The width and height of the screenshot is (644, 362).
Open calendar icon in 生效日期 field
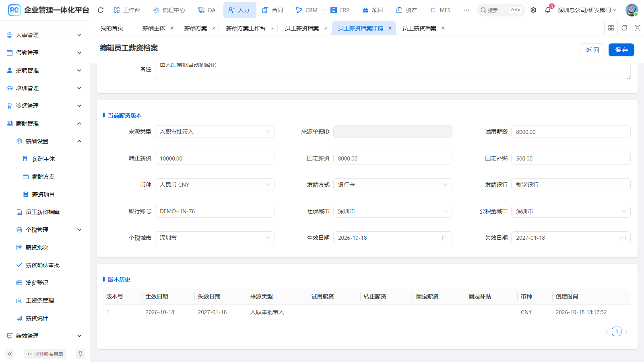point(445,238)
